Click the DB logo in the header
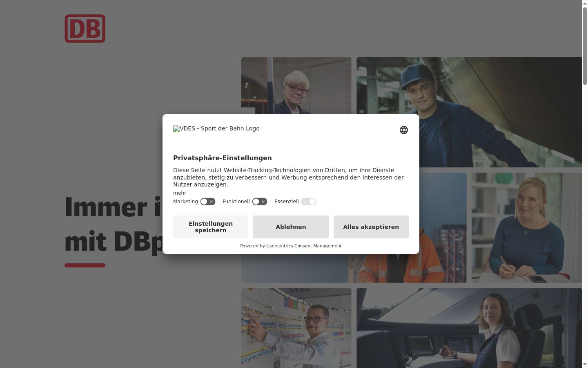The image size is (588, 368). [x=85, y=29]
